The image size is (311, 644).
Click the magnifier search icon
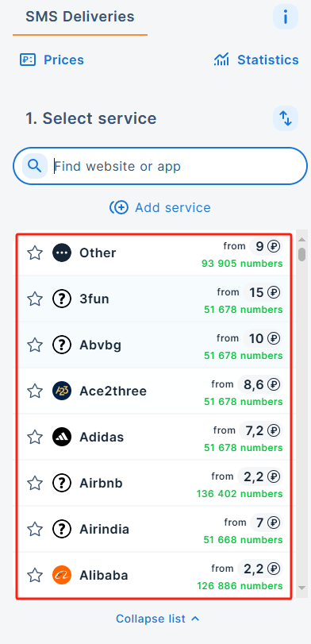(35, 166)
